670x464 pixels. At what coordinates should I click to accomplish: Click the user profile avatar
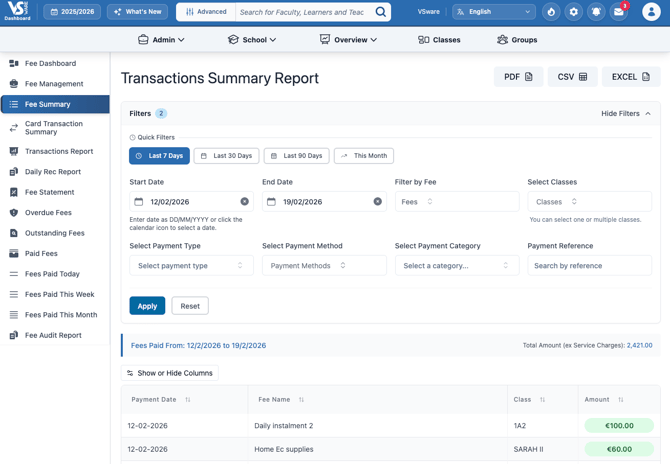click(x=651, y=12)
